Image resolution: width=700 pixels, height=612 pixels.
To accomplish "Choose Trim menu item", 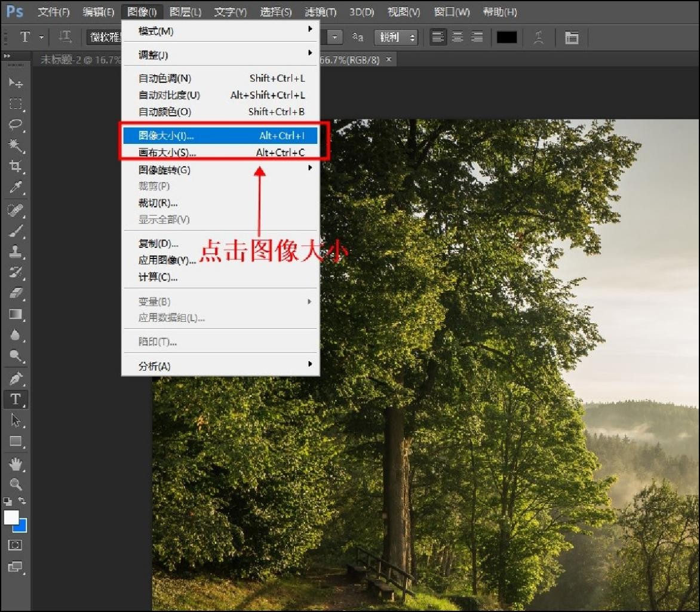I will [220, 203].
